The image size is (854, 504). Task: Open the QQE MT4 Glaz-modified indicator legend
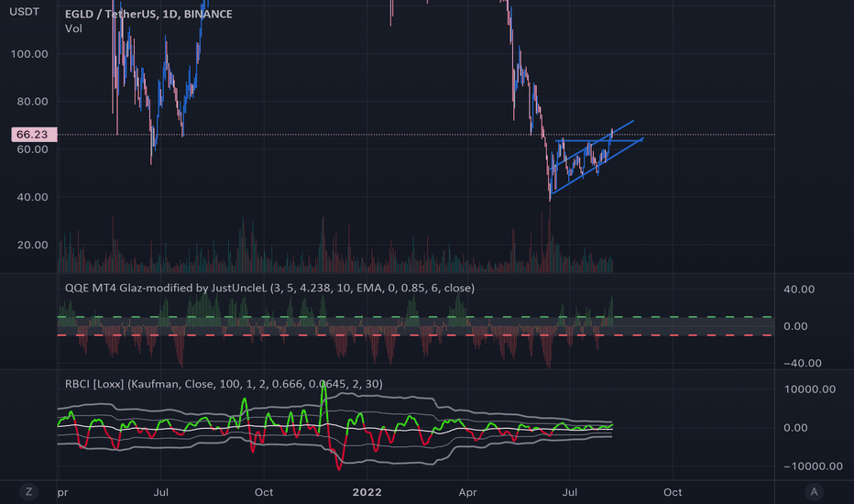[269, 289]
